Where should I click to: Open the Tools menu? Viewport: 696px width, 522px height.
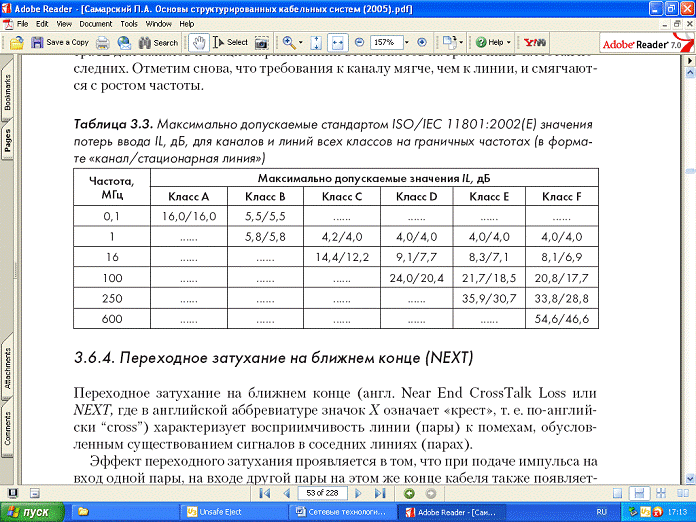128,22
